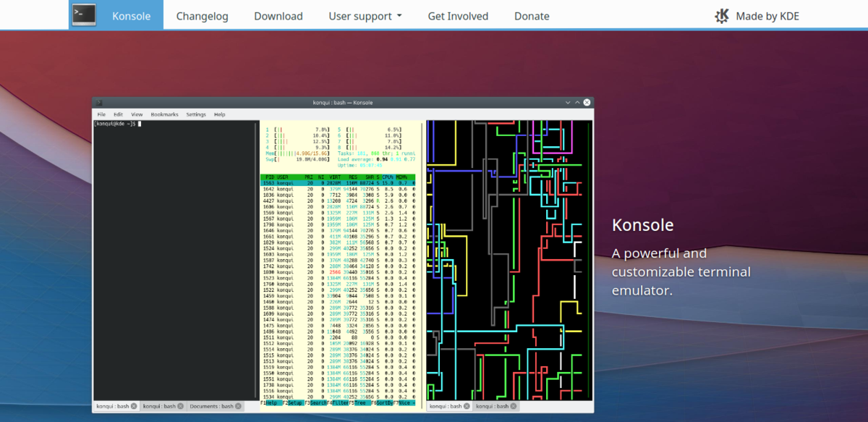The width and height of the screenshot is (868, 422).
Task: Click the bash prompt in the left terminal pane
Action: point(116,125)
